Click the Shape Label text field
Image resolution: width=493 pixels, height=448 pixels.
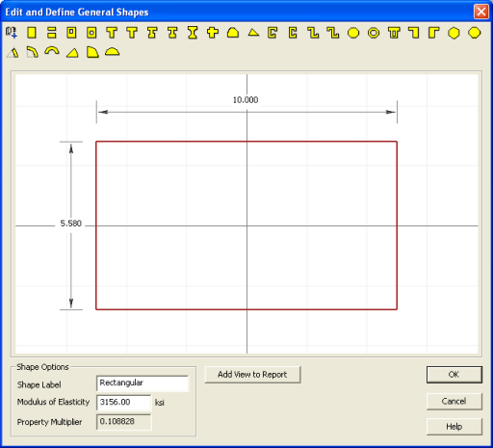coord(143,383)
